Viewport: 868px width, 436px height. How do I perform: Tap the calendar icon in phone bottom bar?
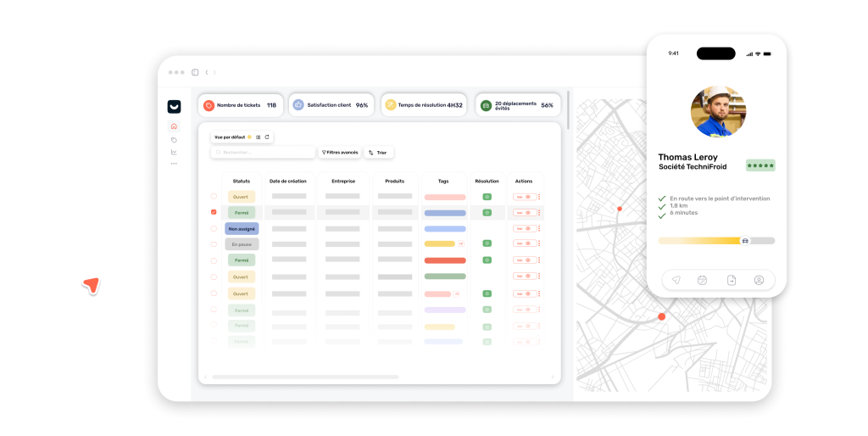coord(702,280)
